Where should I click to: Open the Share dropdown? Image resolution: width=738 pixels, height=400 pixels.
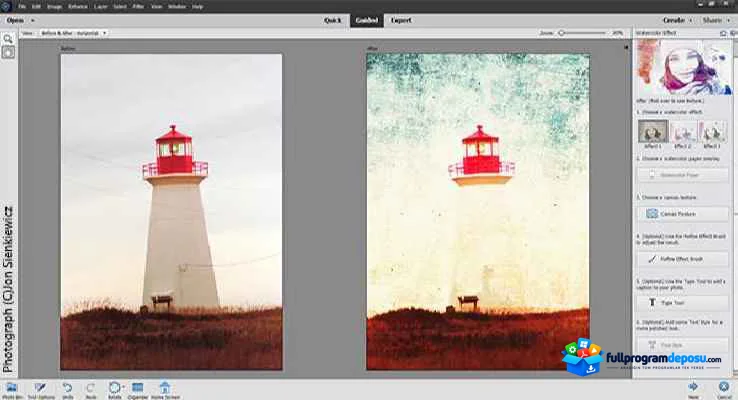(715, 20)
